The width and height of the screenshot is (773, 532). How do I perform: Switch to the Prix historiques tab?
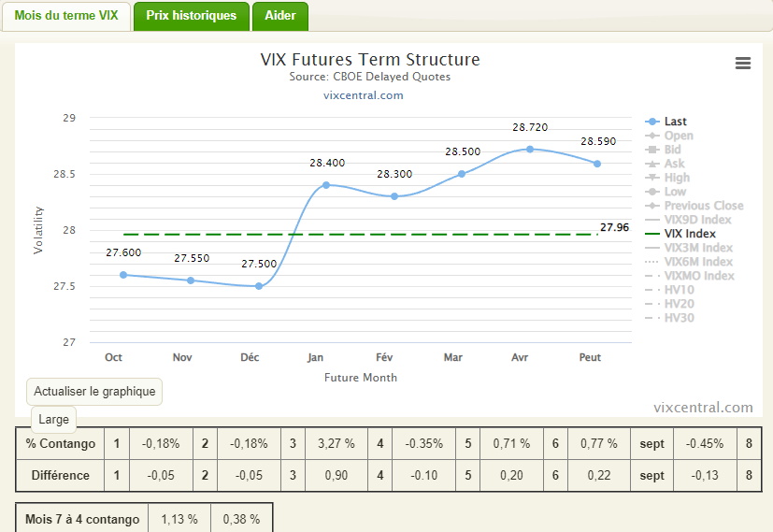pyautogui.click(x=192, y=16)
